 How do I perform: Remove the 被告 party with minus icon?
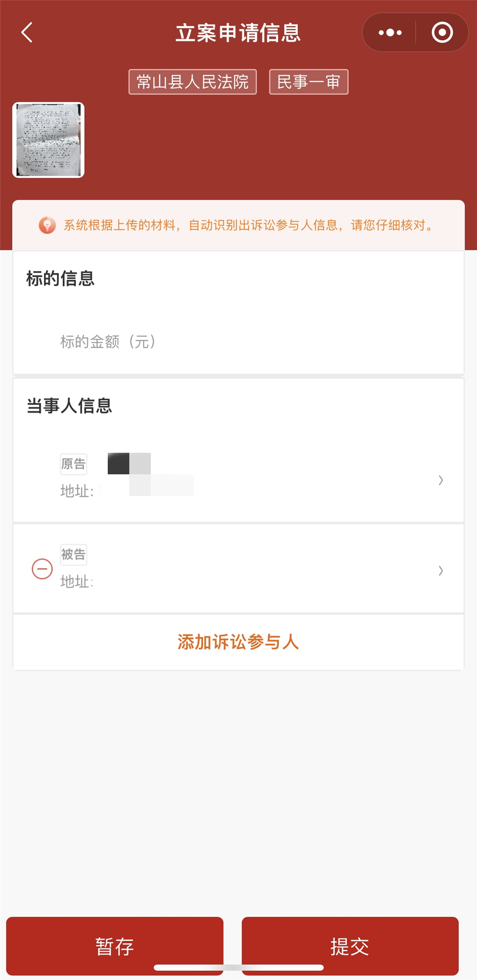pos(42,569)
